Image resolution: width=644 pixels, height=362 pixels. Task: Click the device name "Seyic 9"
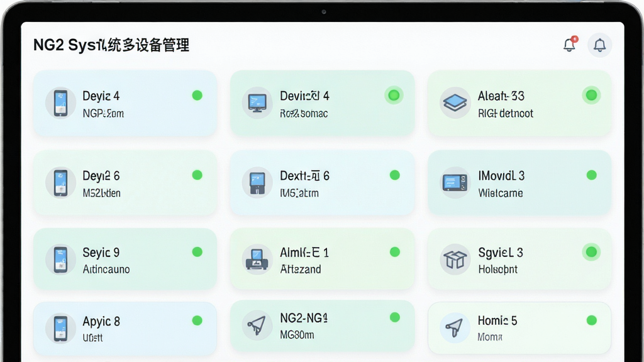101,253
